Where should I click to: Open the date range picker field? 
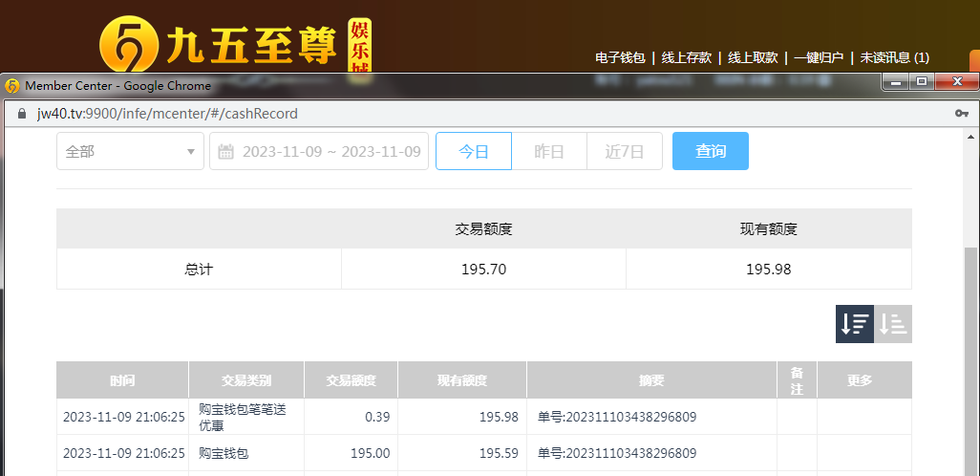[319, 151]
